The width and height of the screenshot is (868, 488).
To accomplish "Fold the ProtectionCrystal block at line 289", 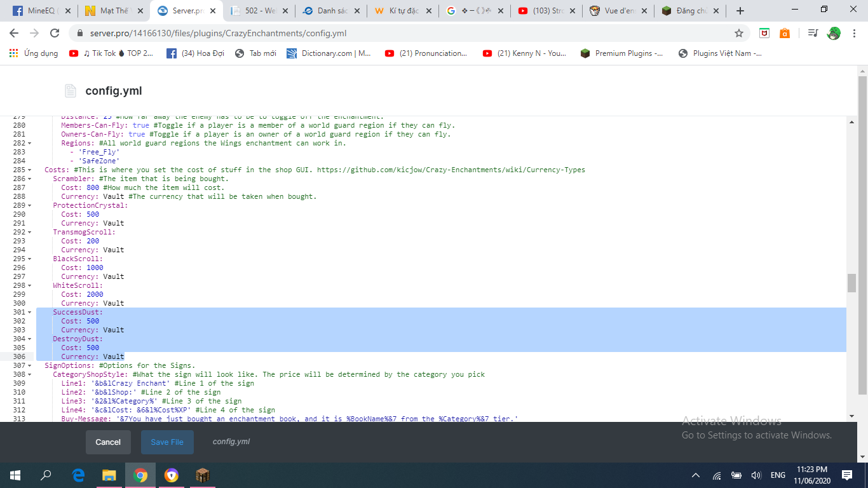I will point(30,205).
